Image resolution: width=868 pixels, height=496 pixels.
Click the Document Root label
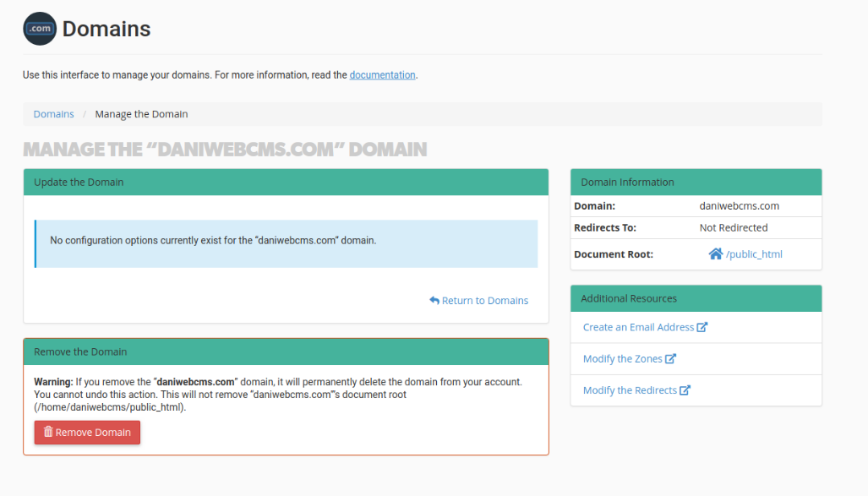(x=614, y=254)
